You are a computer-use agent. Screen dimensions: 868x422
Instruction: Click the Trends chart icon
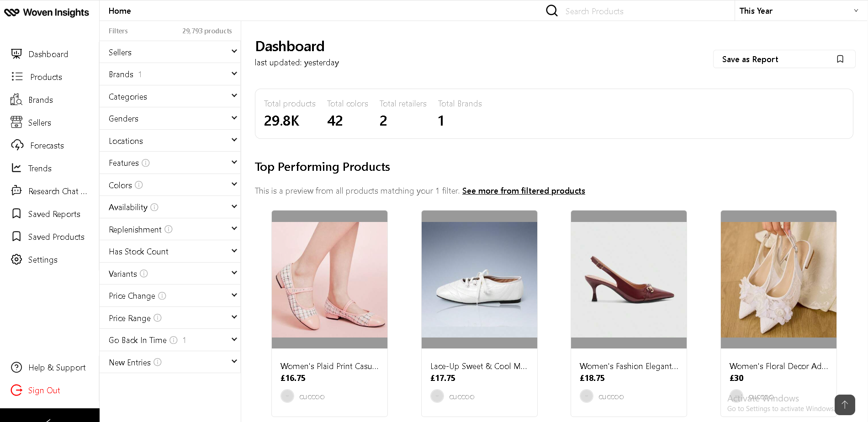coord(16,168)
